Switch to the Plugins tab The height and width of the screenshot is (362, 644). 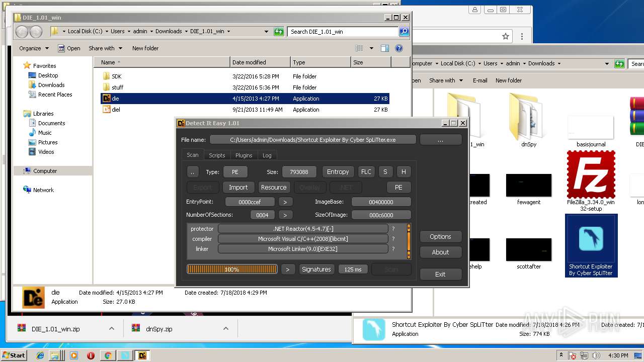pos(244,155)
